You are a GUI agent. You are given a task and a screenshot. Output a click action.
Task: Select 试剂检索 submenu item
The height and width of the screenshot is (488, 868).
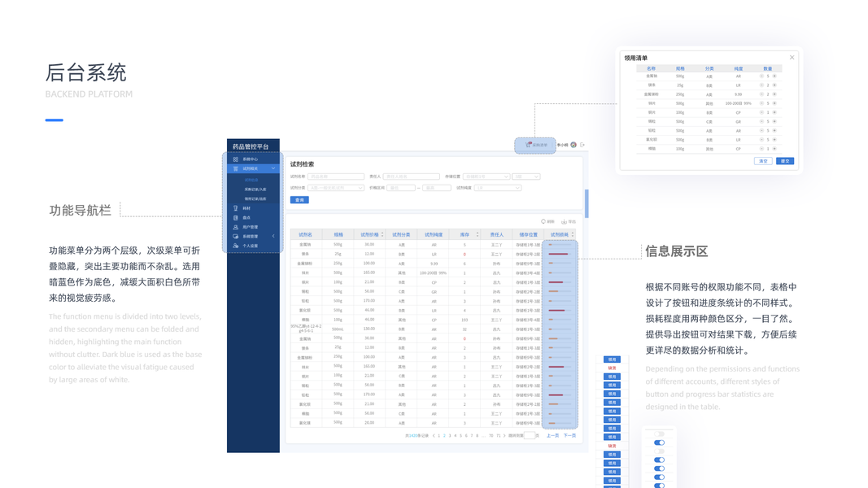tap(251, 180)
